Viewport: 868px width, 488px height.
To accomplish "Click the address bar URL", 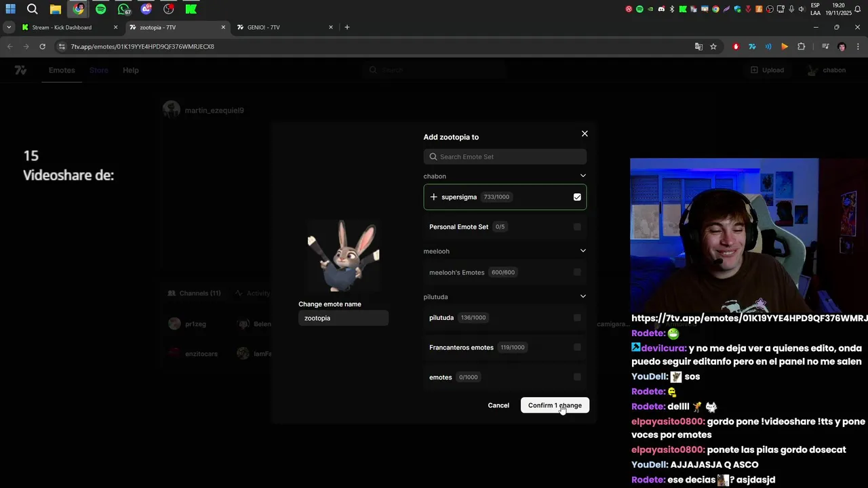I will tap(142, 47).
